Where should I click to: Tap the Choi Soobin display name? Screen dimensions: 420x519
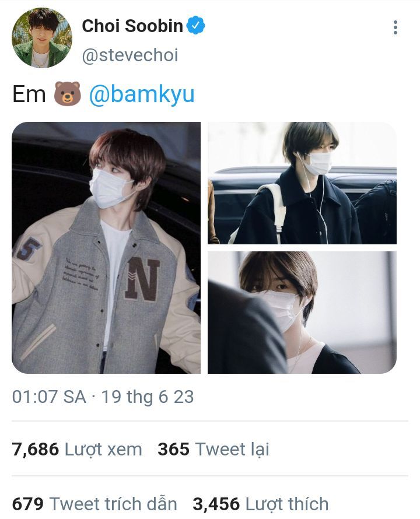point(132,26)
